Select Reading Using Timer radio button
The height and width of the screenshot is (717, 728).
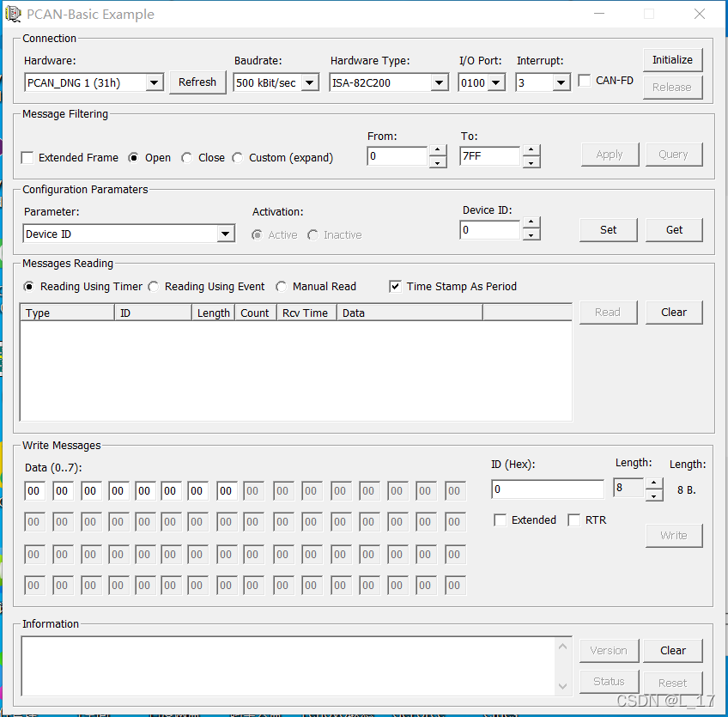point(29,287)
